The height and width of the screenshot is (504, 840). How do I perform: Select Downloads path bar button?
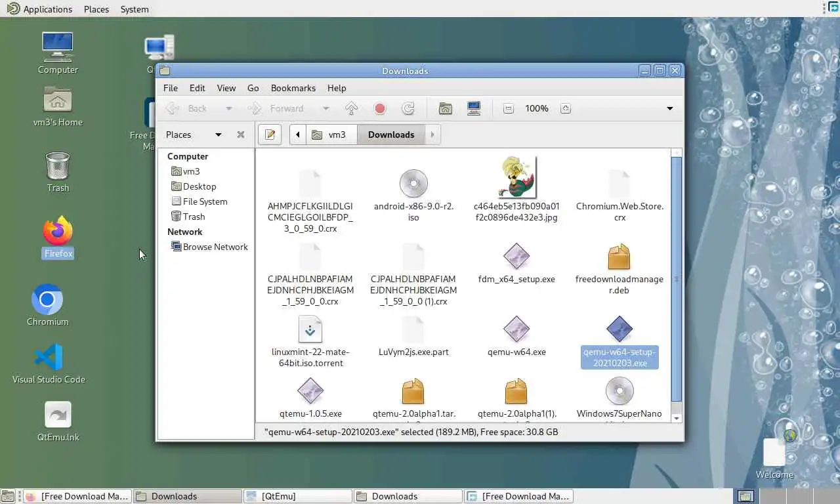click(x=391, y=135)
